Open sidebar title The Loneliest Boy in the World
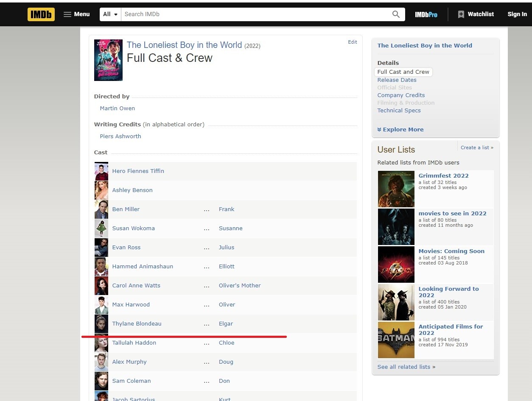Viewport: 532px width, 401px height. (x=425, y=45)
